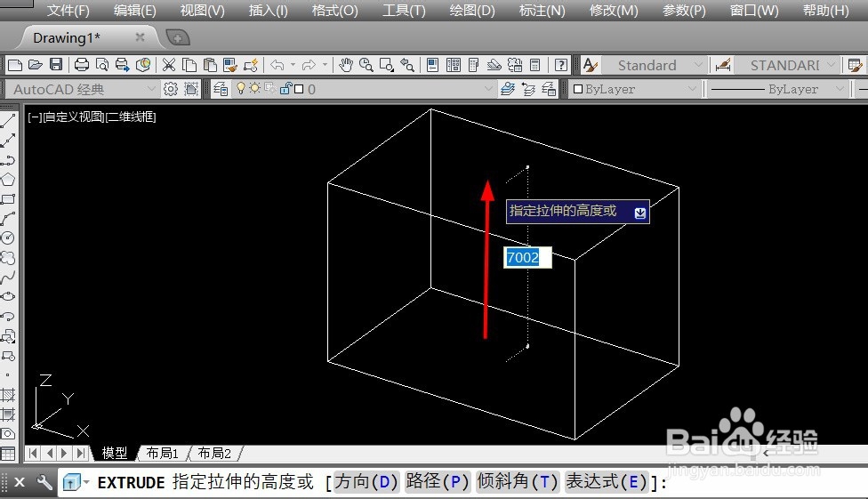Open the ByLayer linetype dropdown
The image size is (868, 499).
777,89
